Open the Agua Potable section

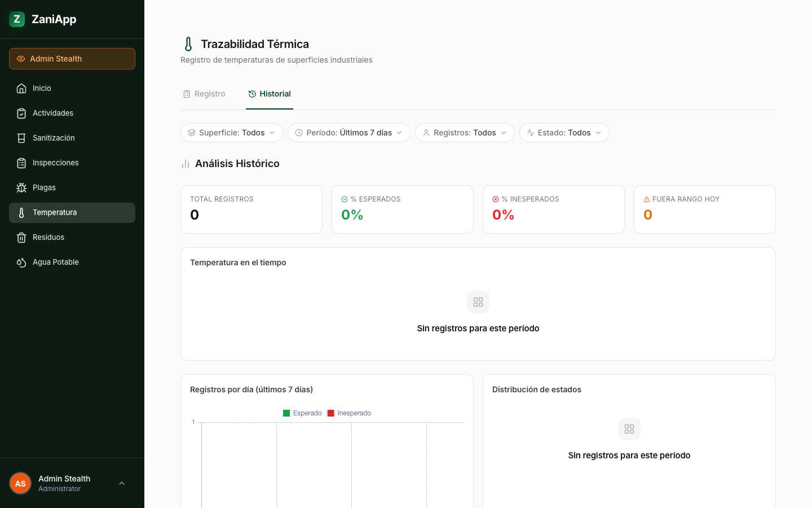72,262
